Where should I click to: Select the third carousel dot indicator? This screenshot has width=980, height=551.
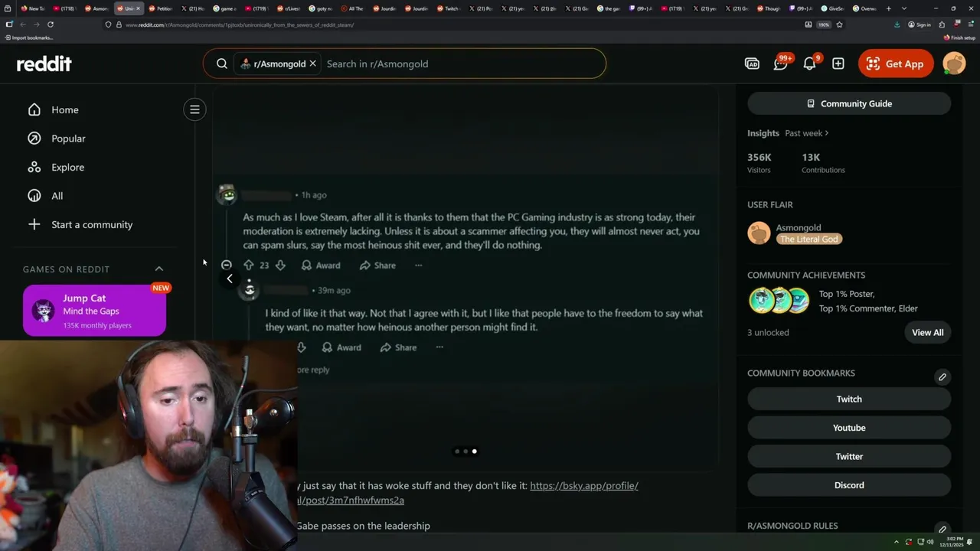tap(474, 452)
